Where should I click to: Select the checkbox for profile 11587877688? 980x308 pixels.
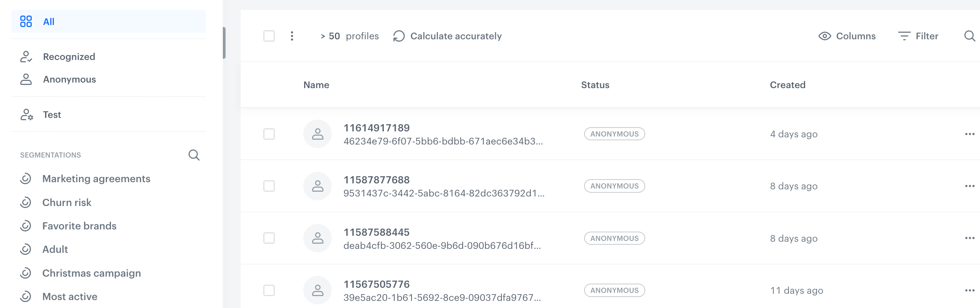click(269, 186)
